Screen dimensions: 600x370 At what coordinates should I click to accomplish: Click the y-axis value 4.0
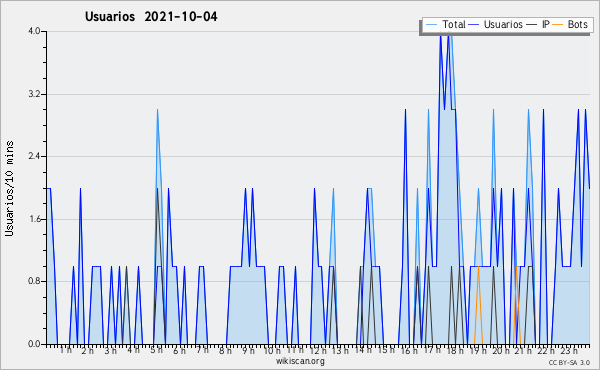point(34,31)
